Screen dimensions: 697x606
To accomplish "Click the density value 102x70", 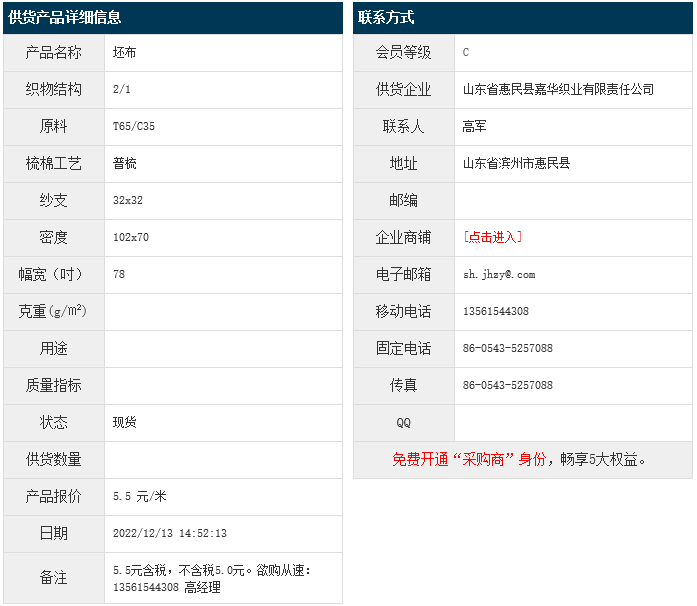I will pos(131,237).
